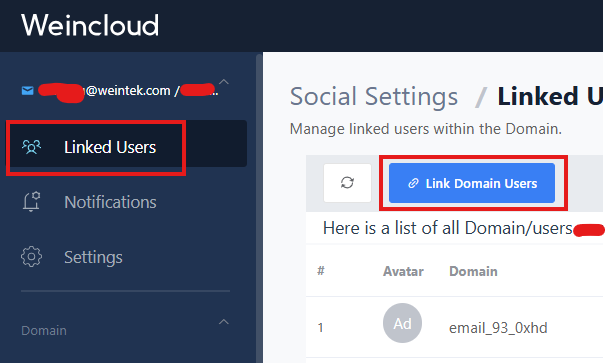Image resolution: width=606 pixels, height=363 pixels.
Task: Click the refresh list button
Action: click(x=347, y=183)
